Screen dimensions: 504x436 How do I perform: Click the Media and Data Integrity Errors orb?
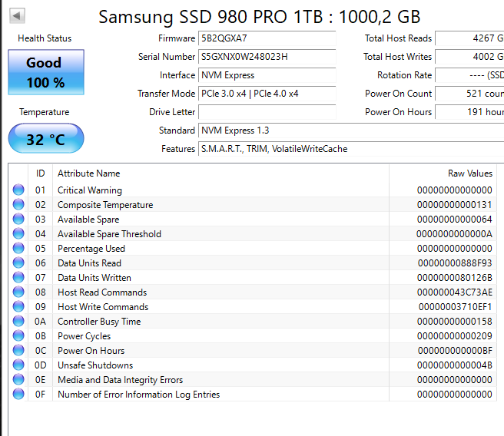point(18,380)
